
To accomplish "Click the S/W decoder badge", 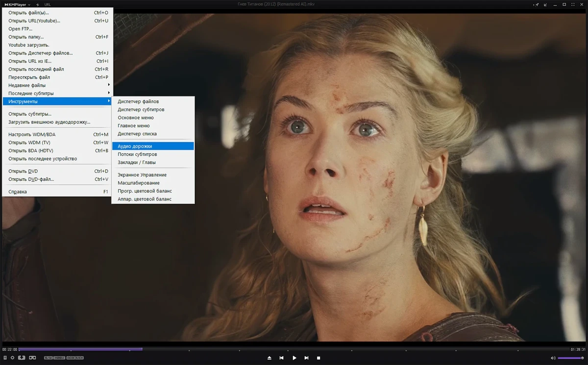I will 48,358.
